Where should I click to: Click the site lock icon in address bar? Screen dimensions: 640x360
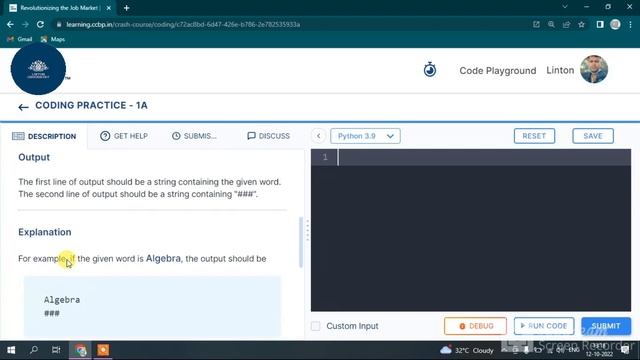[59, 24]
